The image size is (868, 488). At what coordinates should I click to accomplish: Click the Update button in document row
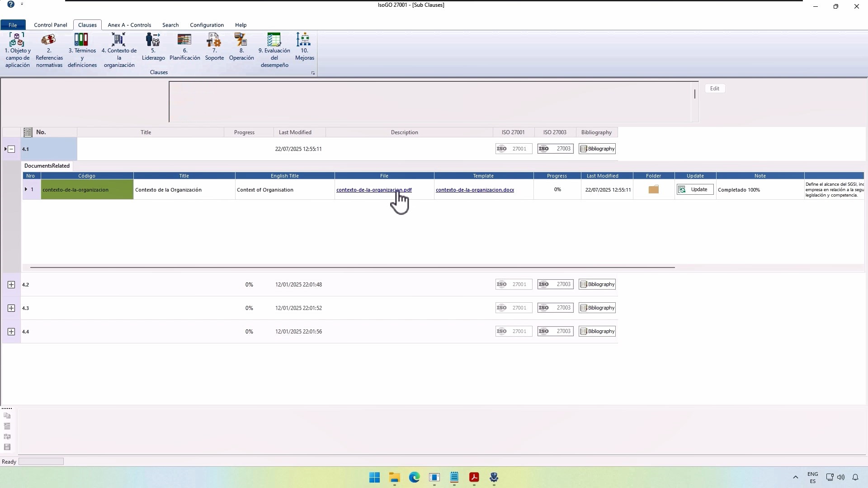695,189
